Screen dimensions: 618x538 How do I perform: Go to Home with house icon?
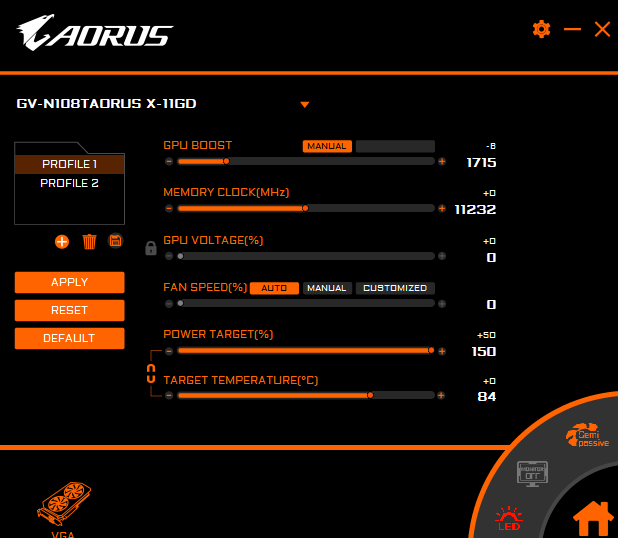(593, 519)
